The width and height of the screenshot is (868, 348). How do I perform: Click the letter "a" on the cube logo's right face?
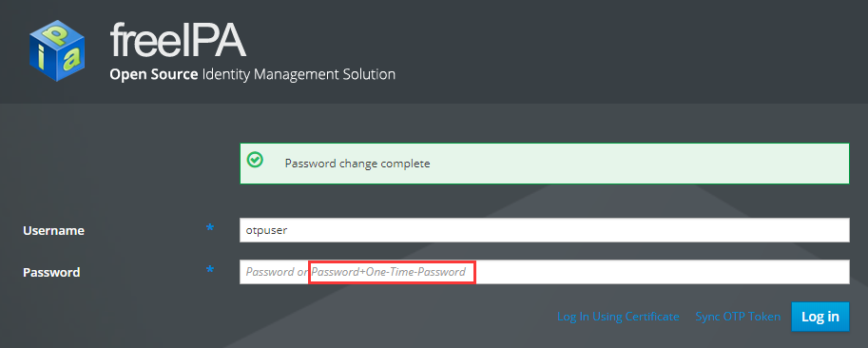tap(71, 59)
